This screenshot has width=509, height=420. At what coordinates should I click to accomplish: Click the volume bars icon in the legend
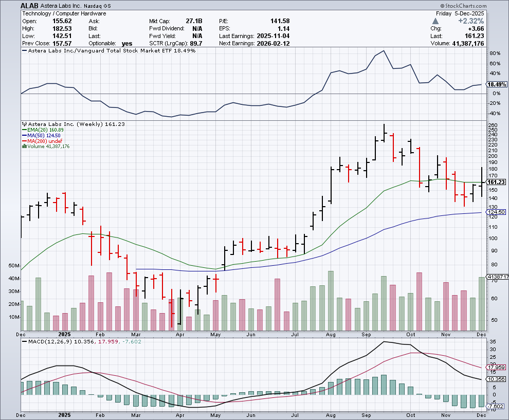[x=23, y=147]
